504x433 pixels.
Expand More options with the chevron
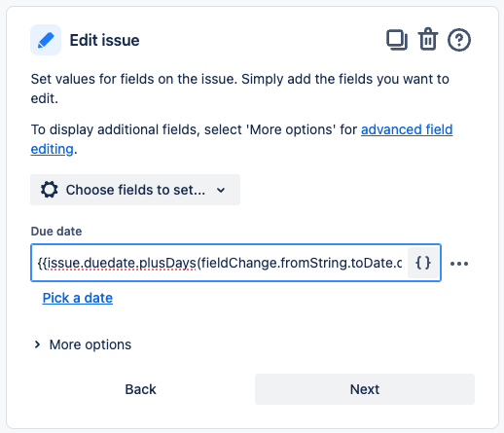pos(37,344)
